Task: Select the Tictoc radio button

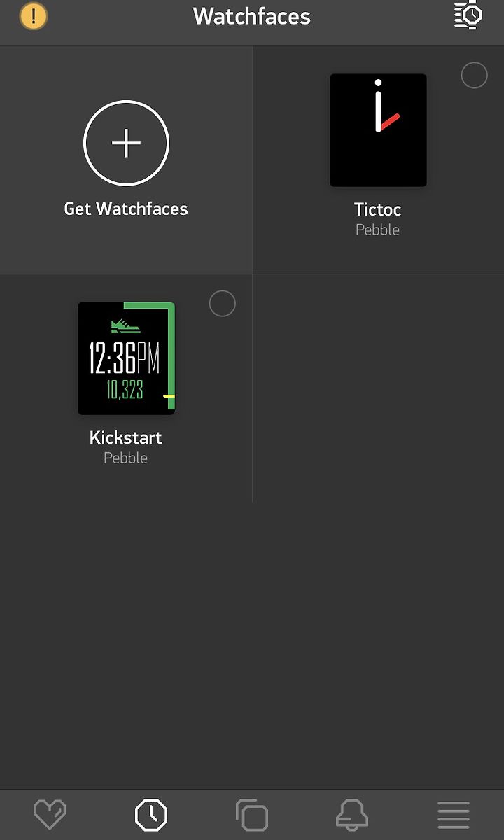Action: pos(474,76)
